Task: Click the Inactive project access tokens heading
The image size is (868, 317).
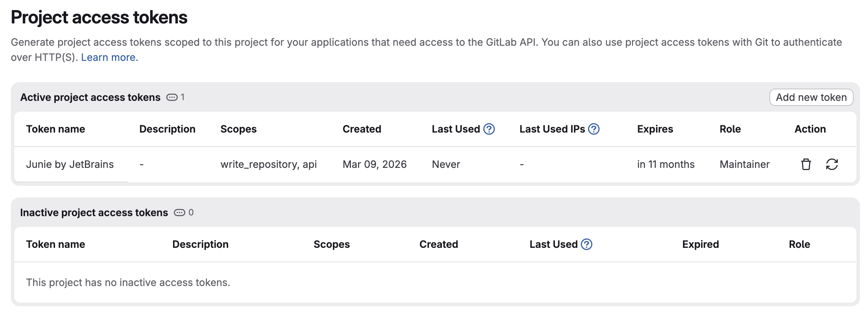Action: [x=94, y=213]
